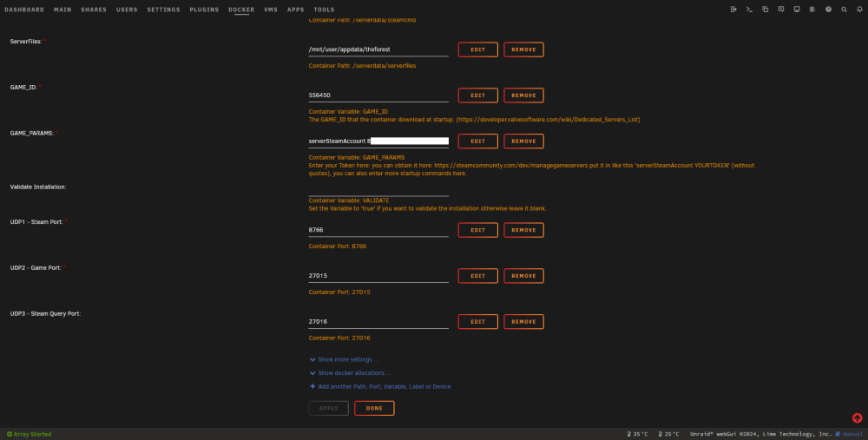This screenshot has height=440, width=868.
Task: Click the red back-to-top arrow icon
Action: [857, 417]
